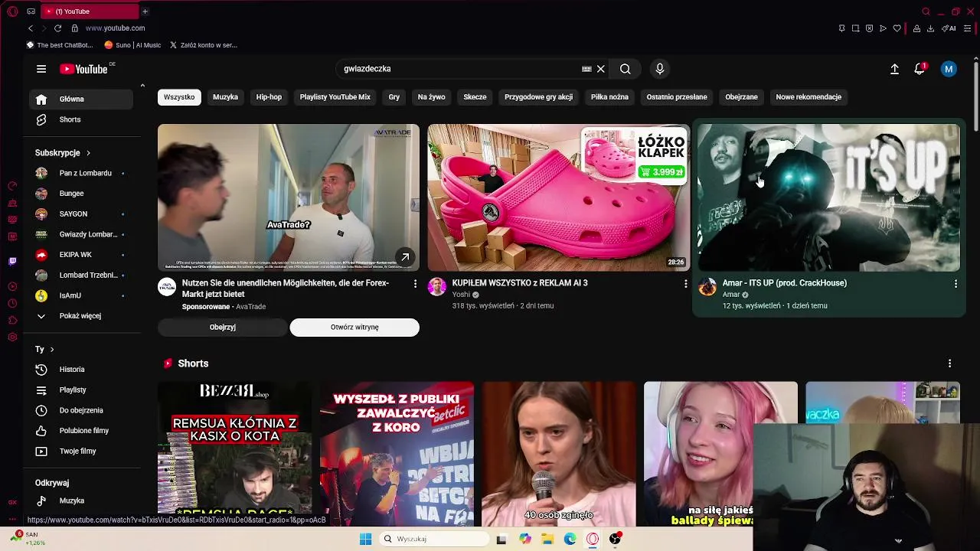Screen dimensions: 980x551
Task: Expand the Subskrypcje section chevron
Action: [88, 153]
